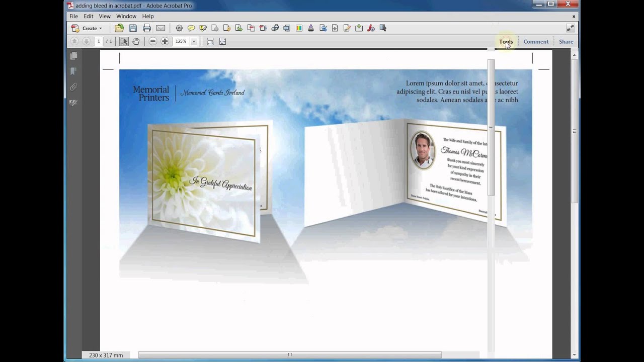Click the red Acrobat preflight icon
Viewport: 644px width, 362px height.
coord(371,28)
